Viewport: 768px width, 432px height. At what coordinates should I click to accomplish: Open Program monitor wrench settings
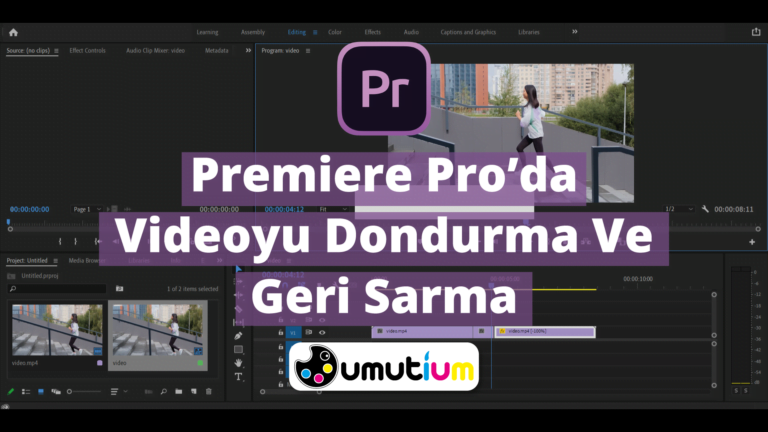705,209
